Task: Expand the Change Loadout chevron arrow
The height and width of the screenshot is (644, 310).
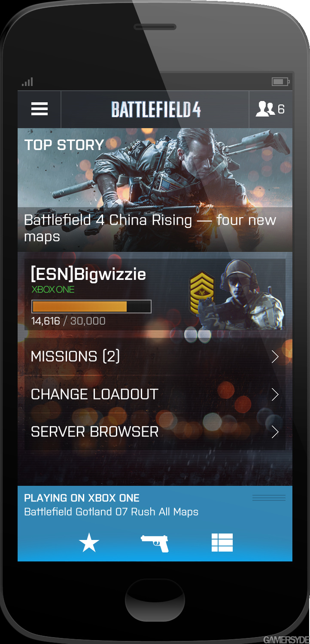Action: point(275,394)
